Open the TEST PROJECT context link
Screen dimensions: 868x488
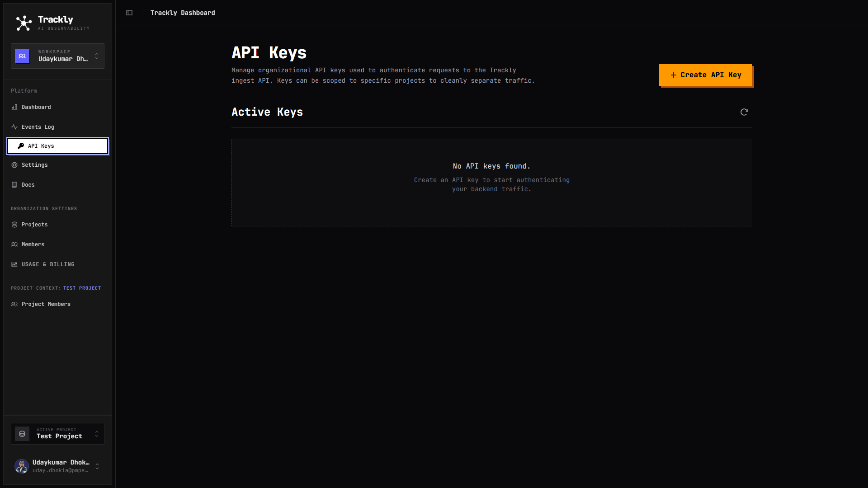[x=82, y=288]
